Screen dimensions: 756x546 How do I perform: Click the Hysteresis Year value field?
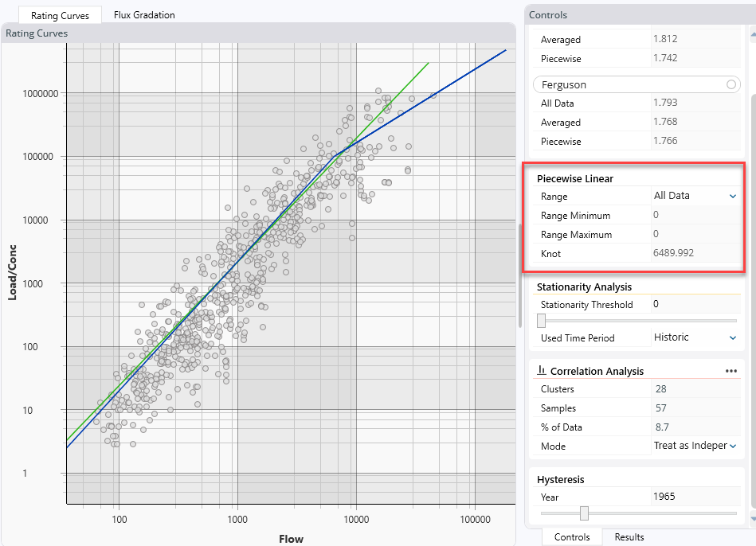(x=693, y=497)
